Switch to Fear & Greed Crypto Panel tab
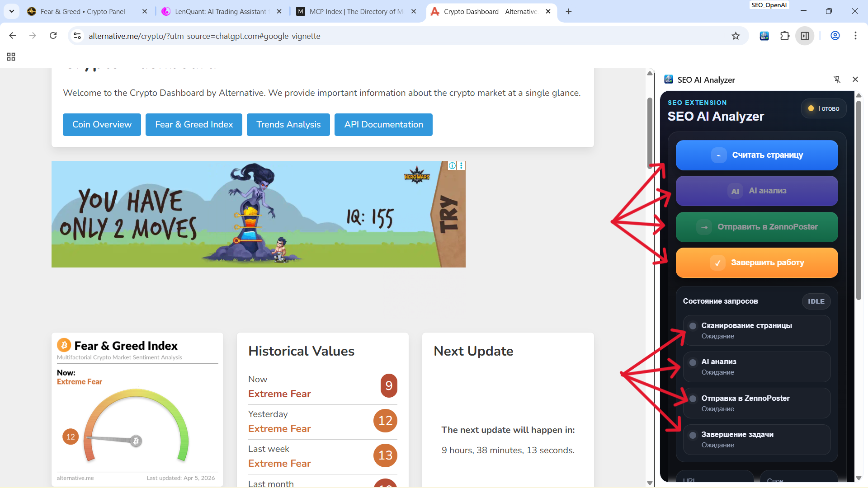This screenshot has width=868, height=488. point(83,11)
